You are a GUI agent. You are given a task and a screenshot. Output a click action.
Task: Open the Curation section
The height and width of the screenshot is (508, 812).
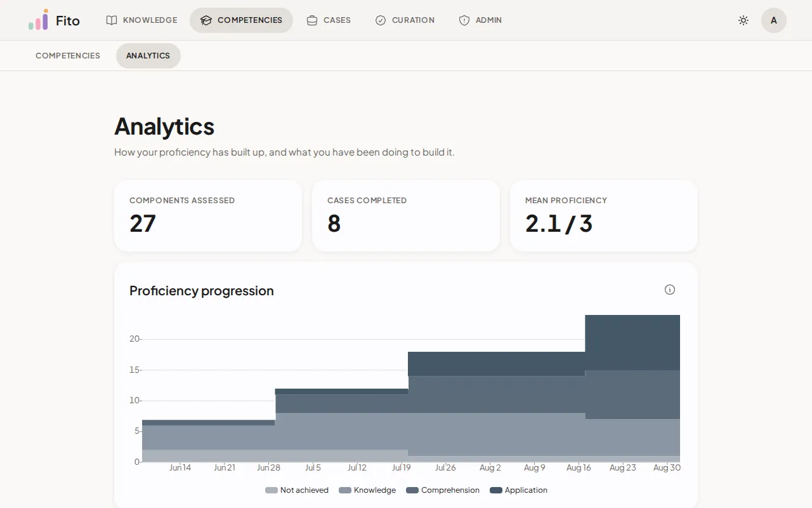[405, 20]
